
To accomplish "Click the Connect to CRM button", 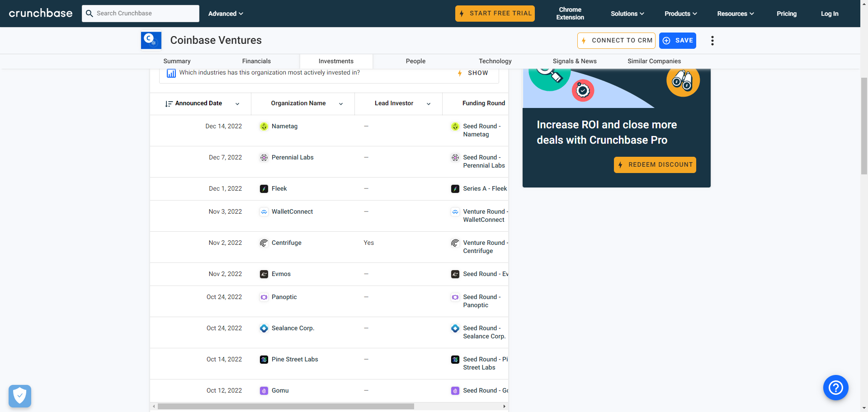I will [x=616, y=41].
